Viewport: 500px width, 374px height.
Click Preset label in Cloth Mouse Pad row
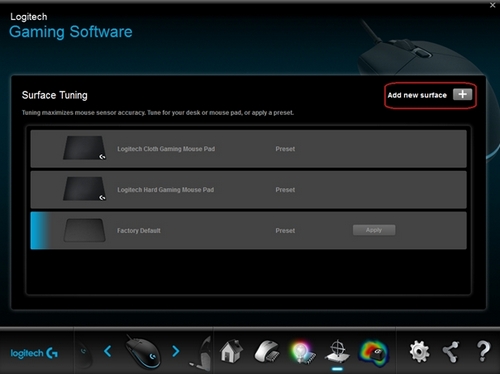285,149
